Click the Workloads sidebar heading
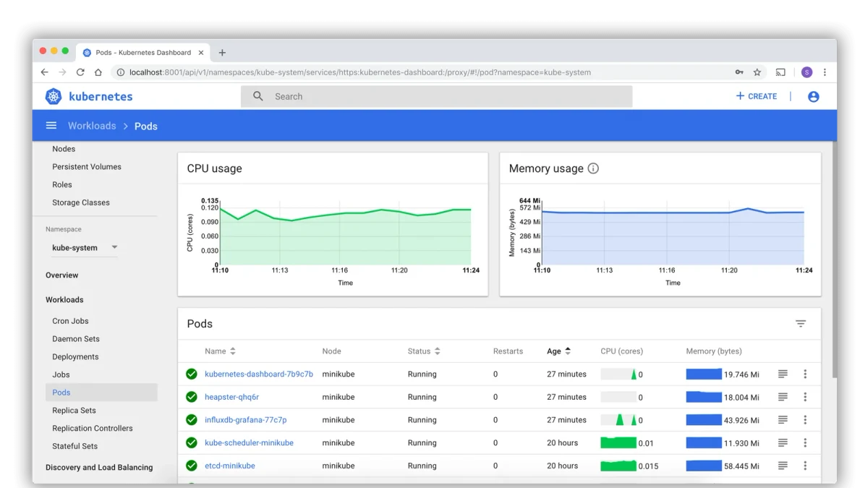Image resolution: width=868 pixels, height=488 pixels. pyautogui.click(x=64, y=299)
